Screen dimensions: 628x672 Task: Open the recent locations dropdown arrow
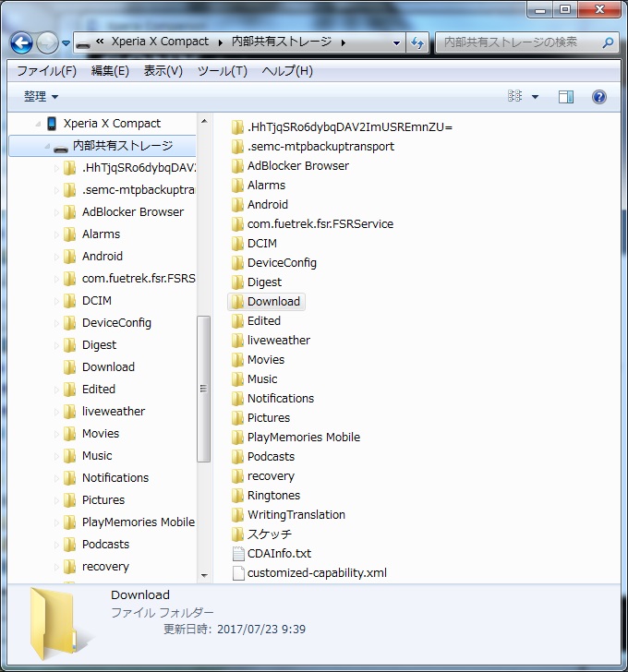pyautogui.click(x=66, y=43)
